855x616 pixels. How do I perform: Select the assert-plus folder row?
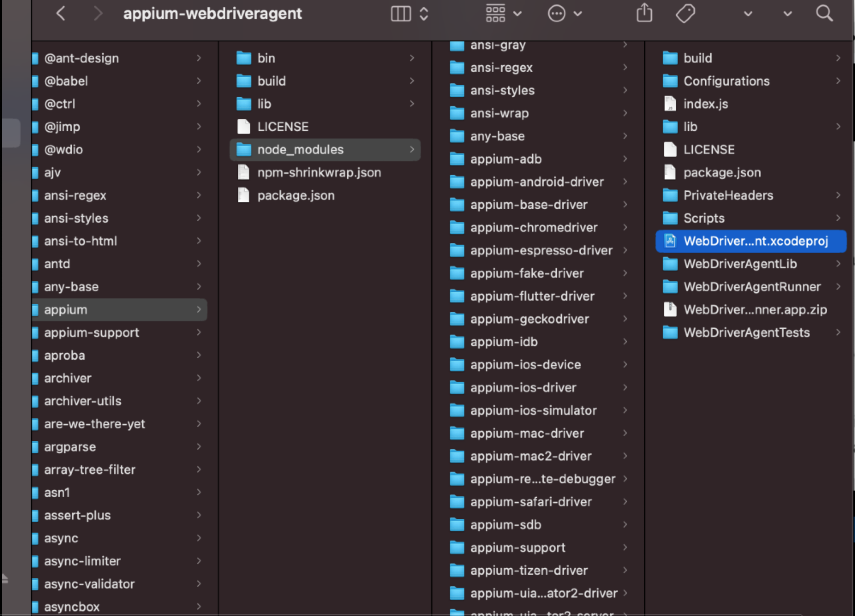point(120,515)
